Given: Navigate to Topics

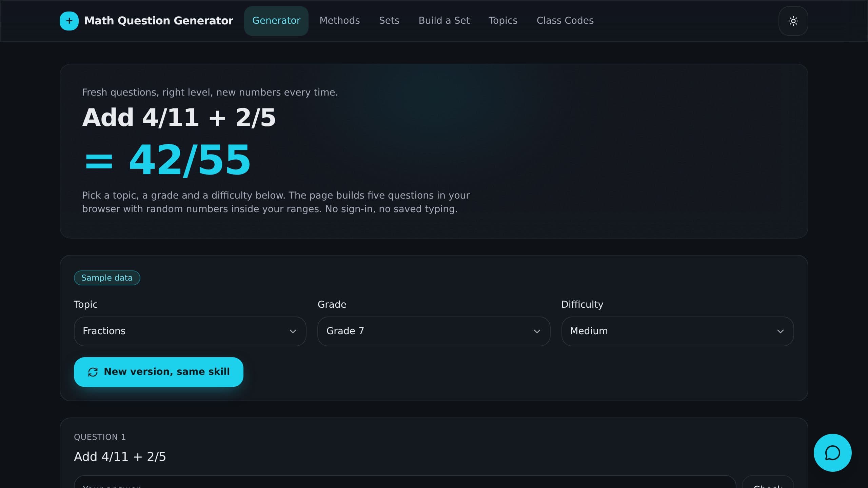Looking at the screenshot, I should tap(503, 21).
